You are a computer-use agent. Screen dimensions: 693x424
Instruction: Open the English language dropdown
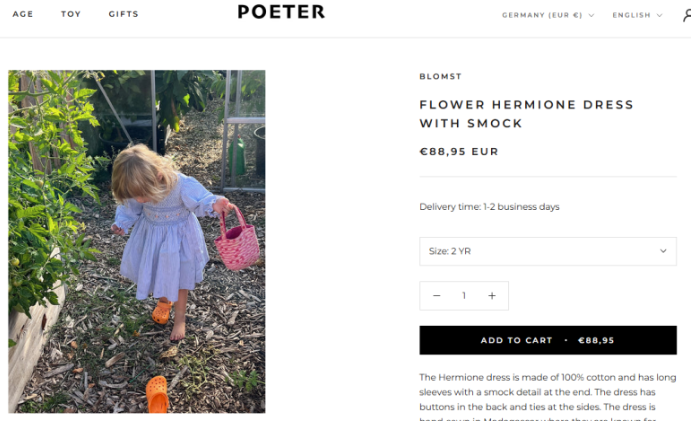click(637, 15)
